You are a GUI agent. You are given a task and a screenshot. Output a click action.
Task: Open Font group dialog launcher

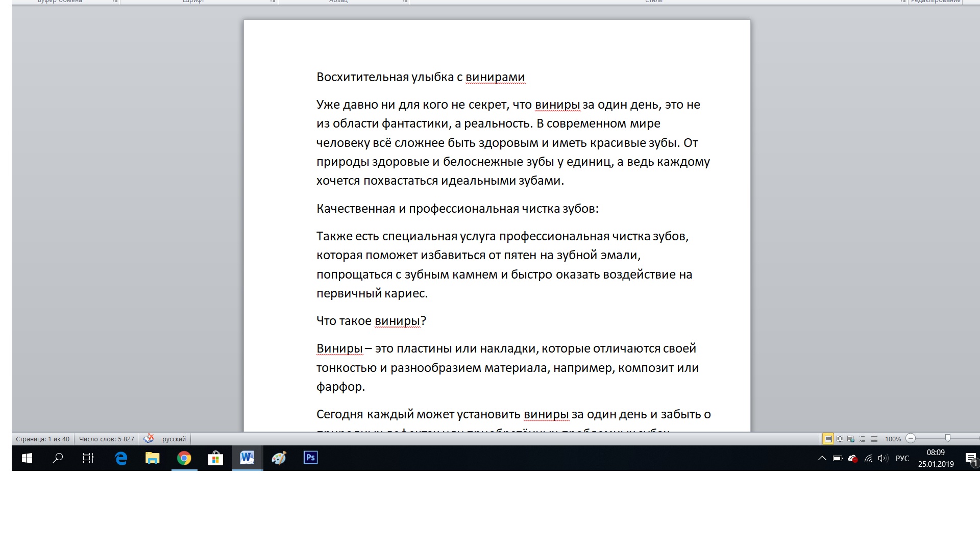tap(273, 2)
